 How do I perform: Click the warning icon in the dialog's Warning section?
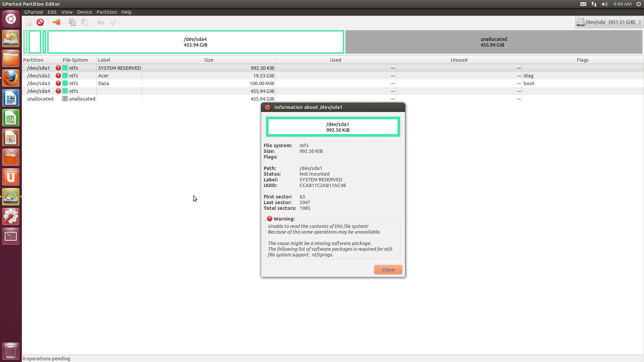(270, 219)
